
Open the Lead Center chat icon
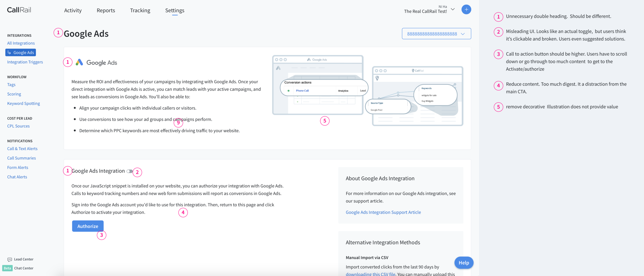[10, 259]
